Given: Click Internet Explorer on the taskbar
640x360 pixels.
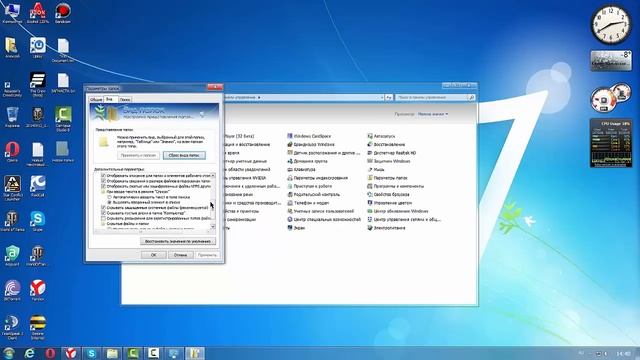Looking at the screenshot, I should coord(29,353).
